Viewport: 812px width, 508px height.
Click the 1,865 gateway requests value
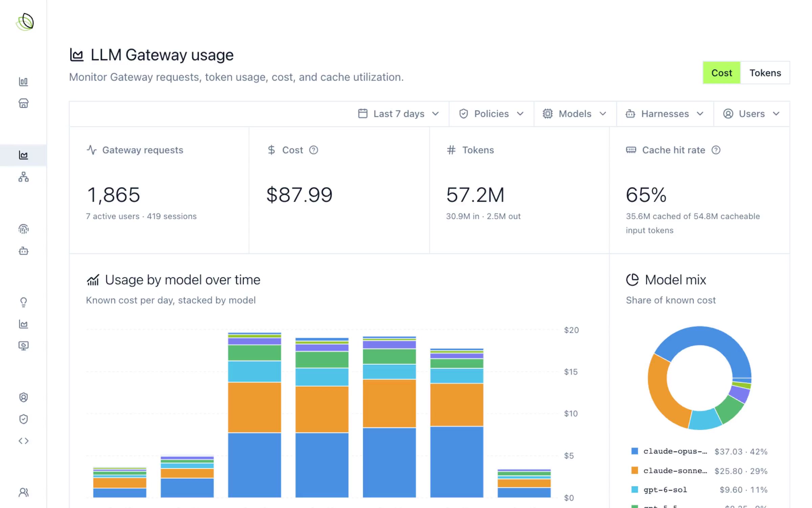(113, 195)
